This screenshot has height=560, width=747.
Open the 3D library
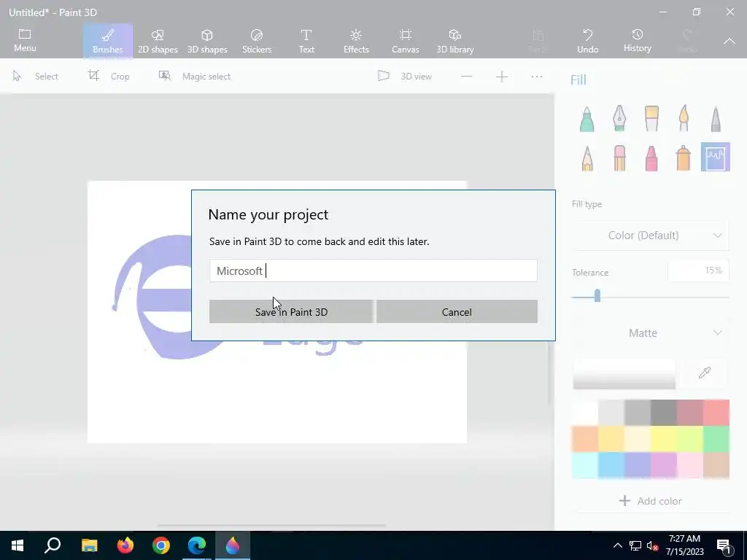tap(455, 41)
